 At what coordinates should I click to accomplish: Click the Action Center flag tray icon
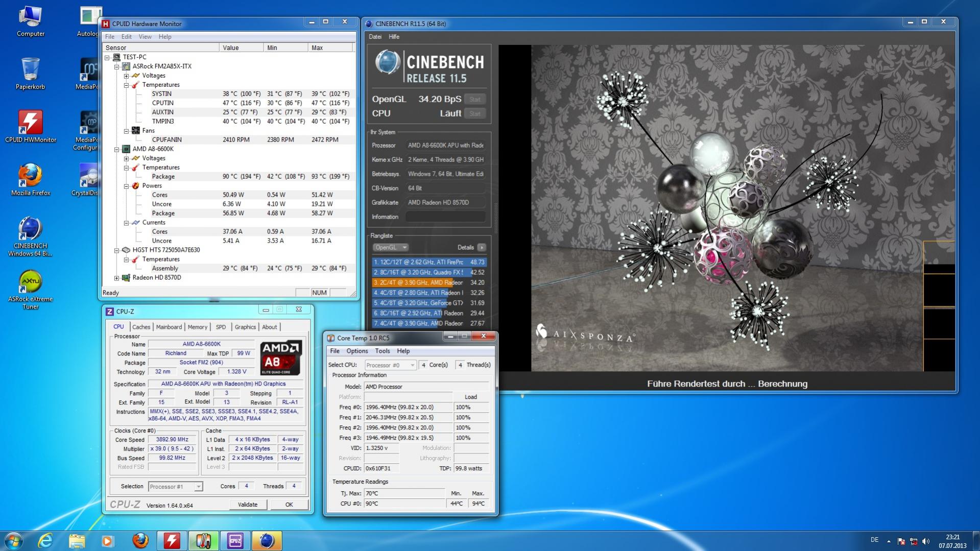[x=901, y=541]
